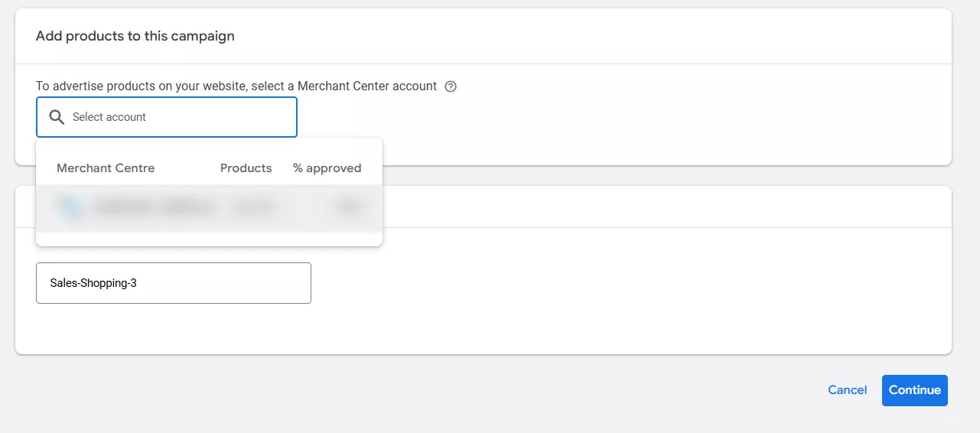Click the blurred approval percentage value
This screenshot has width=980, height=433.
point(350,207)
